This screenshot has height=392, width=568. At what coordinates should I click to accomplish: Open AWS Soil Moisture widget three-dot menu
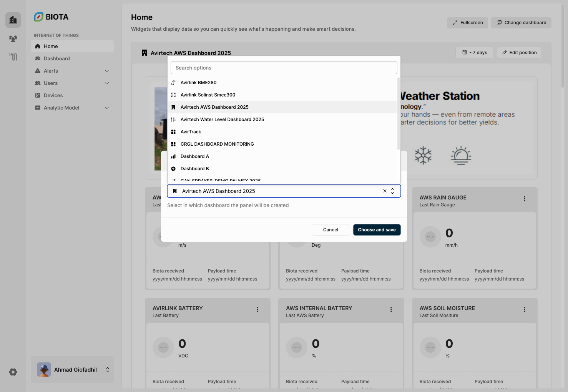(524, 309)
